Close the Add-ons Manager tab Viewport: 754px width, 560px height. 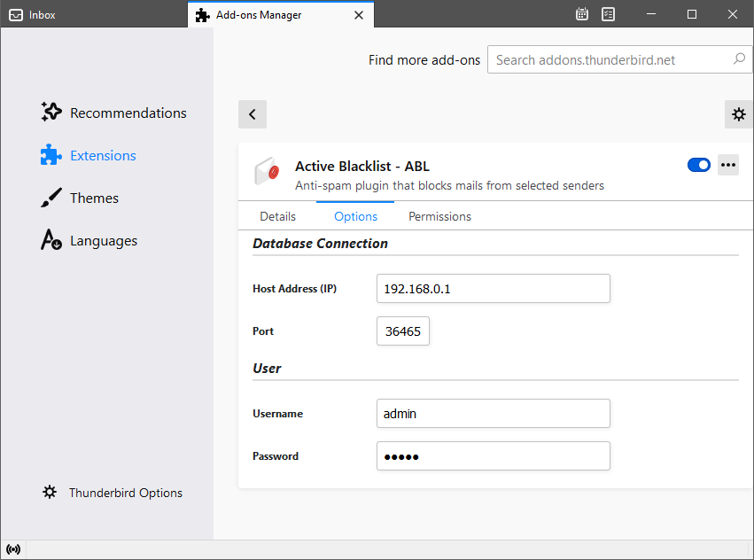click(x=359, y=15)
